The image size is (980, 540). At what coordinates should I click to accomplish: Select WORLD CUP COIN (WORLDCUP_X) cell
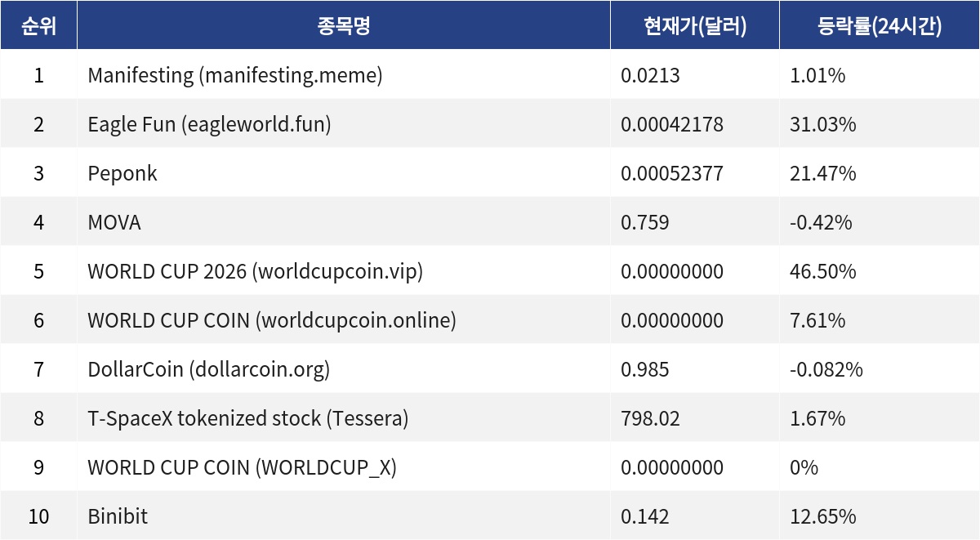coord(344,467)
